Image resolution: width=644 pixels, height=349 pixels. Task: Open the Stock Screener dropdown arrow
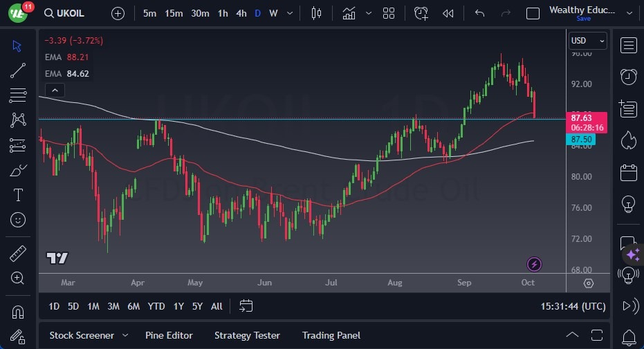125,335
